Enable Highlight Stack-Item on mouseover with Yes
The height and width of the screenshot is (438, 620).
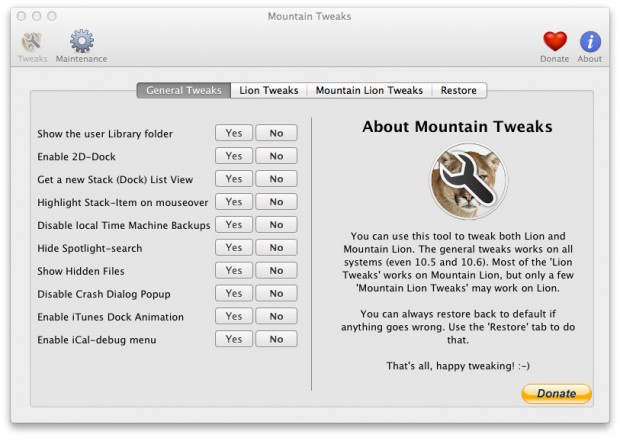[234, 202]
